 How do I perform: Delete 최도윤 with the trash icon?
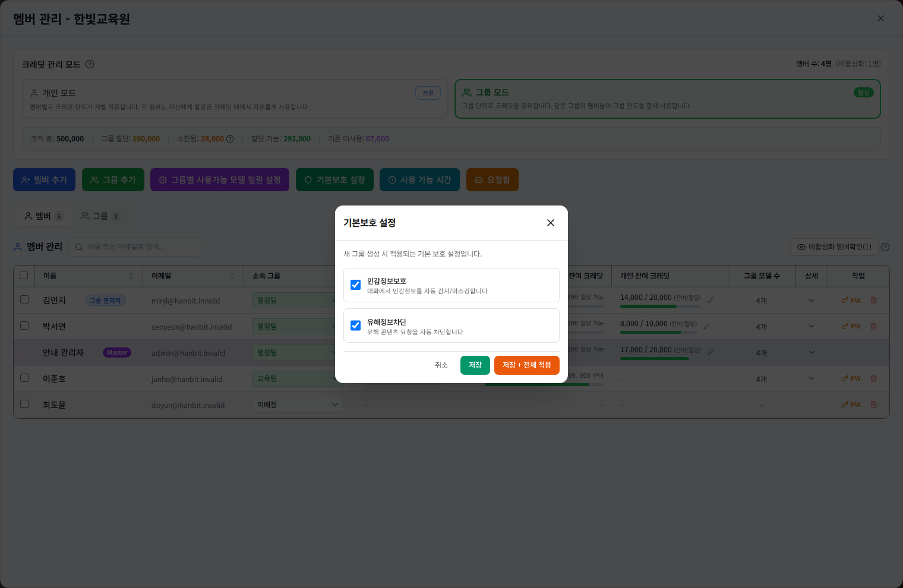point(873,405)
